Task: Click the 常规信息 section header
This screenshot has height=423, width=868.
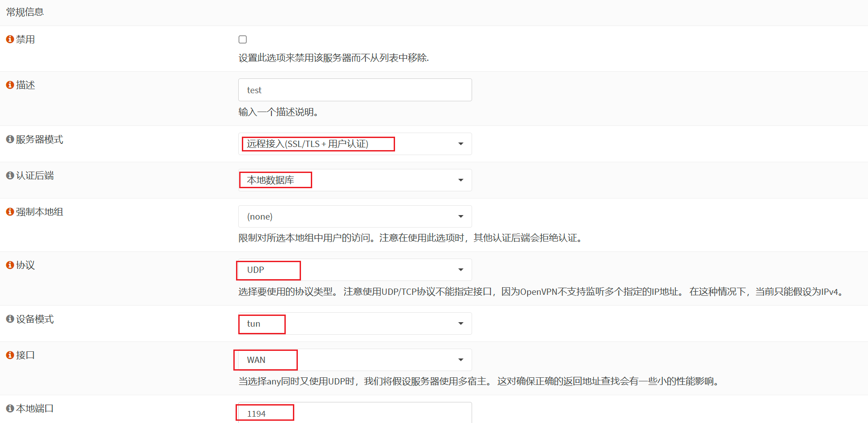Action: pos(25,12)
